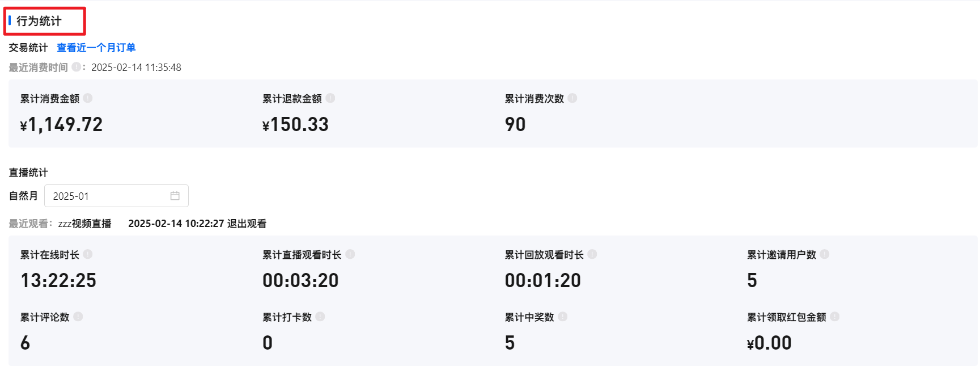Click info icon next to 累计消费金额
980x374 pixels.
pos(88,98)
